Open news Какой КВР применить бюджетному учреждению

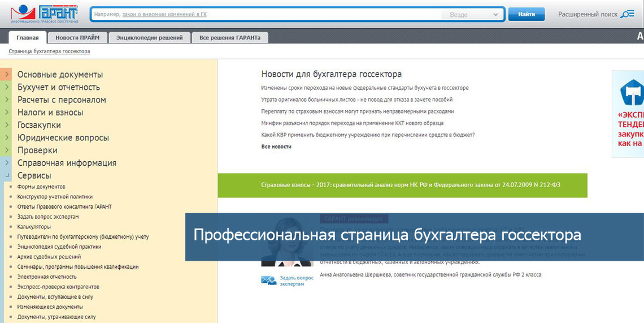(x=368, y=135)
